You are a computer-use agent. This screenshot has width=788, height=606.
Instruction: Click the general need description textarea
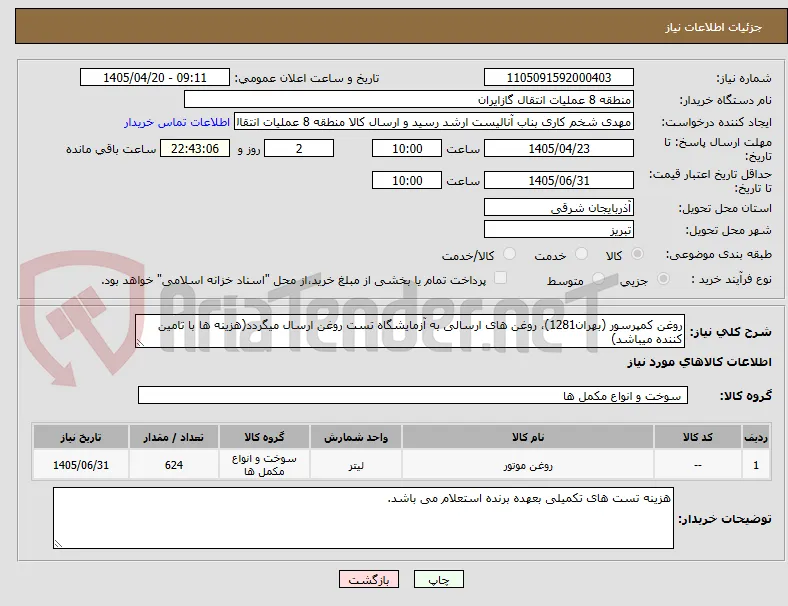pyautogui.click(x=410, y=332)
